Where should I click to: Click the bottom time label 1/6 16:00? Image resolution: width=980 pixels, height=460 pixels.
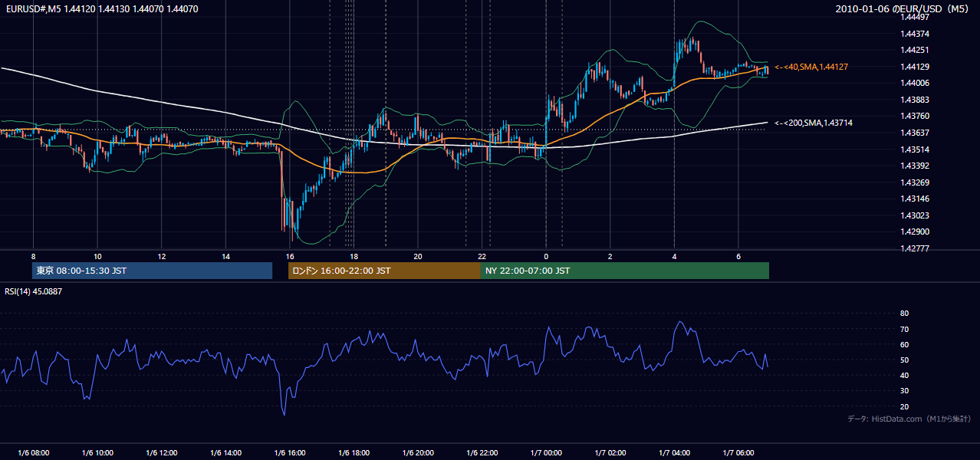point(290,453)
